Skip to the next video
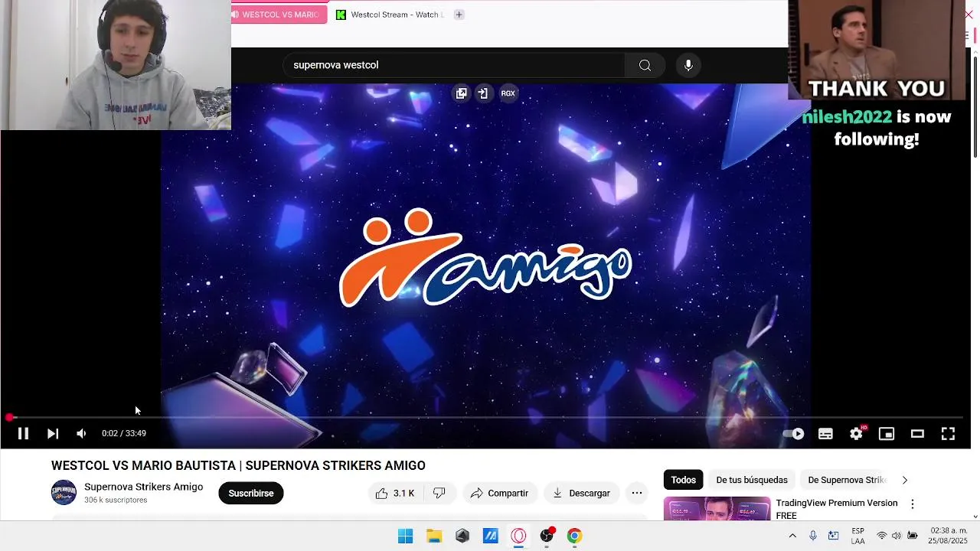Screen dimensions: 980x551 tap(52, 434)
